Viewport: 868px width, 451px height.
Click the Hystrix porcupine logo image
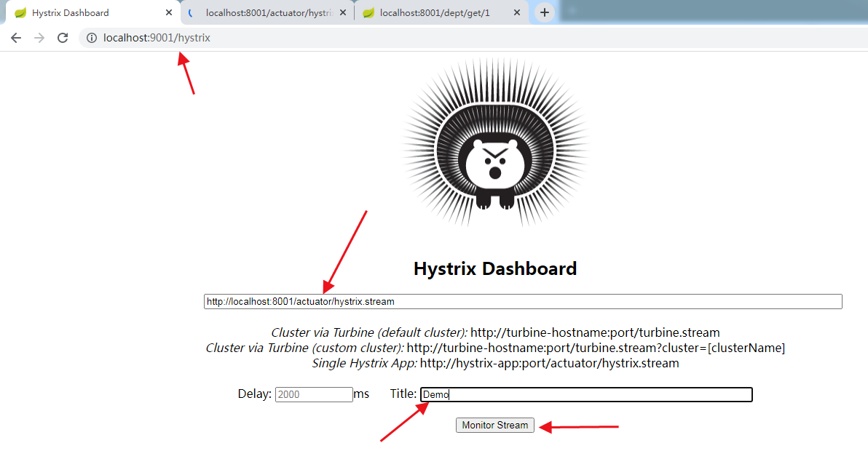(495, 143)
